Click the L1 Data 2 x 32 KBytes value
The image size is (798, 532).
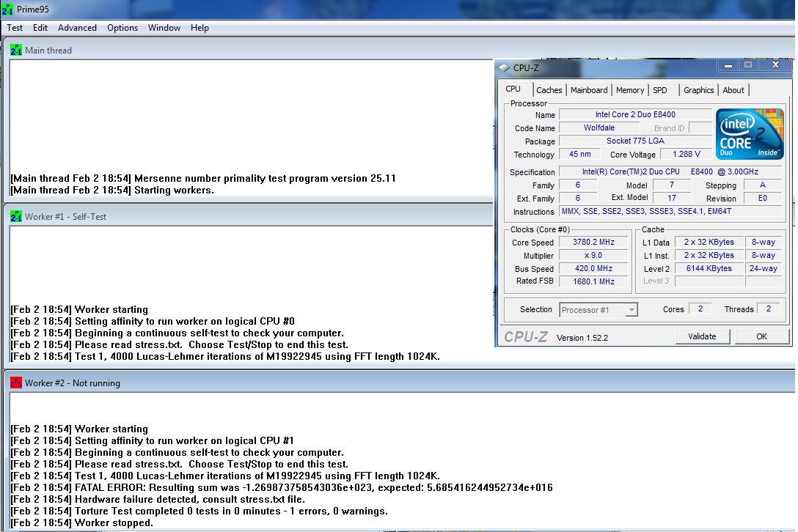coord(709,242)
